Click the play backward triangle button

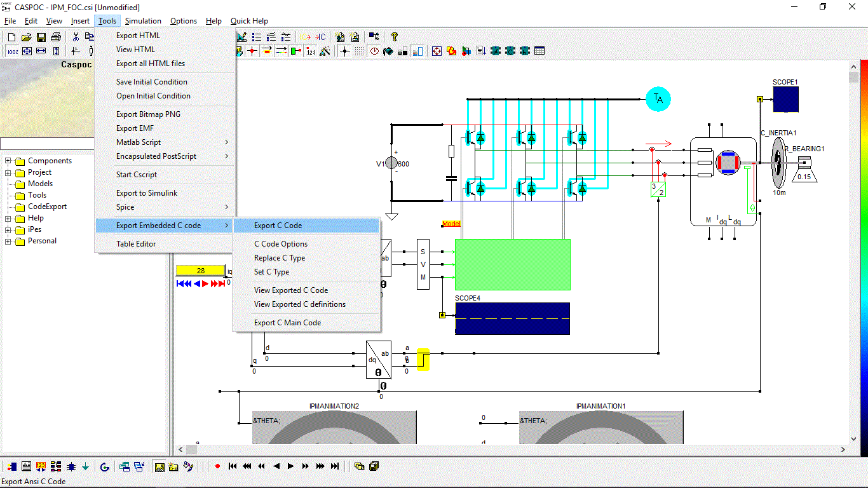pos(276,466)
